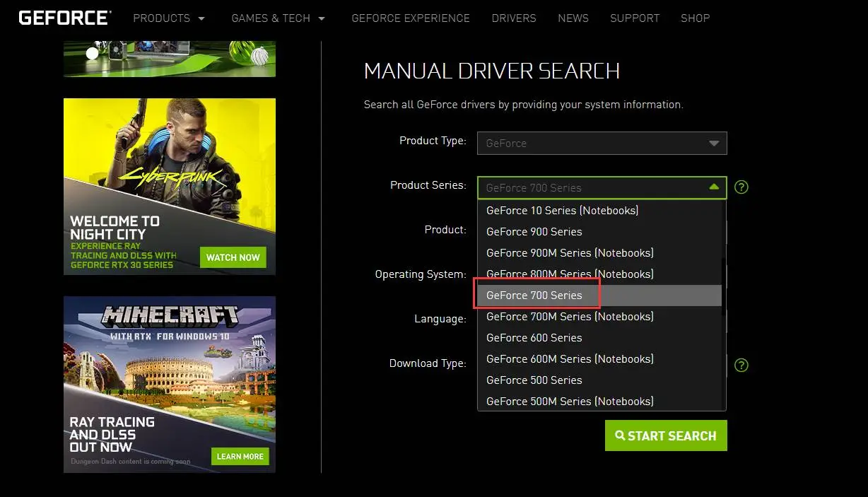Go to GeForce Experience page
This screenshot has height=497, width=868.
tap(411, 18)
